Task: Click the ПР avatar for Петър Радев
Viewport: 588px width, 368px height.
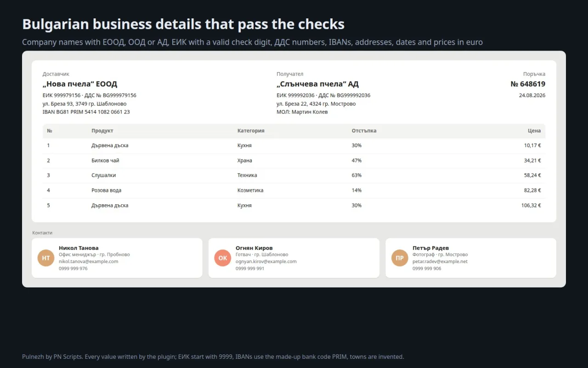Action: click(x=400, y=258)
